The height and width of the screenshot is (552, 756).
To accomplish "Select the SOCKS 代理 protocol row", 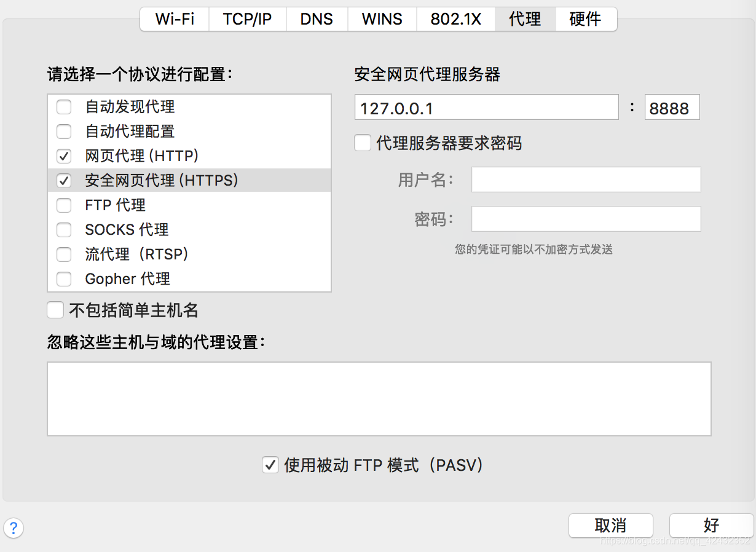I will (189, 230).
